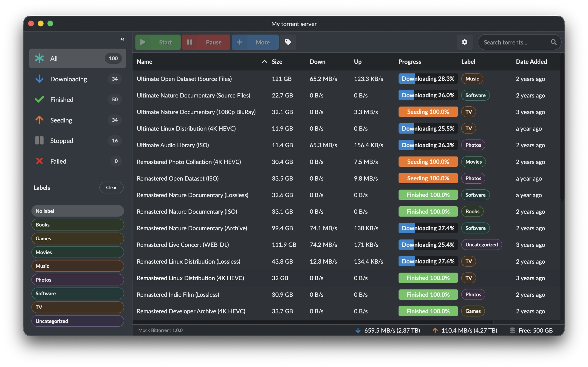Toggle the Games label filter
588x367 pixels.
(x=78, y=239)
